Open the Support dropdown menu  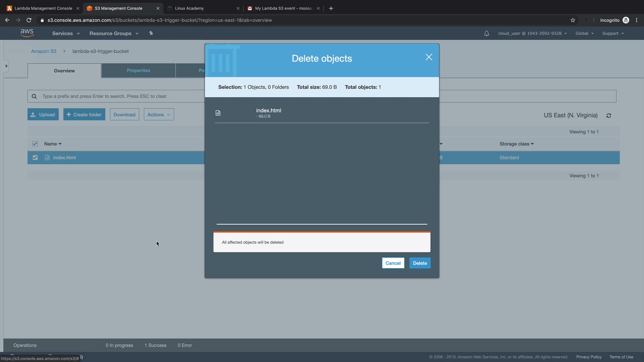(613, 34)
